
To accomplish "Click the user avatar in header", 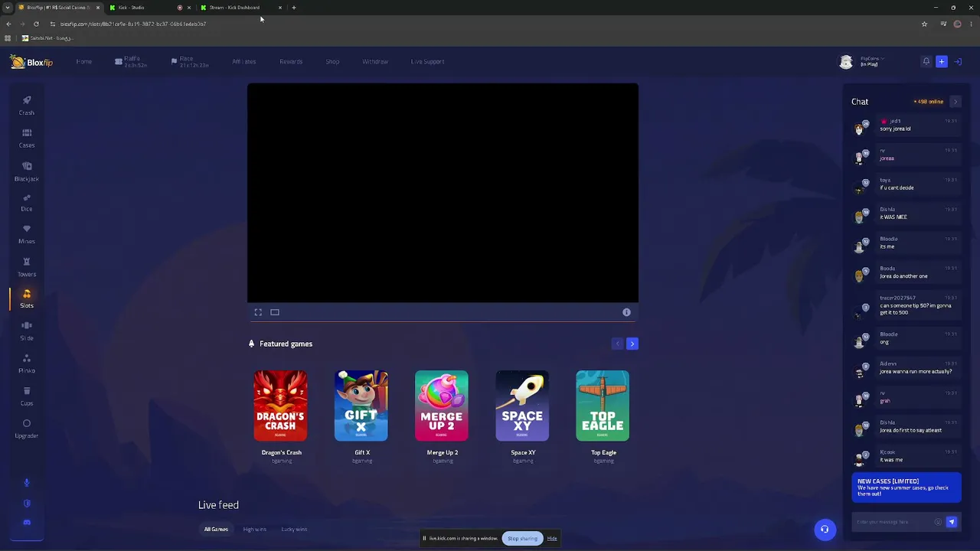I will 846,62.
